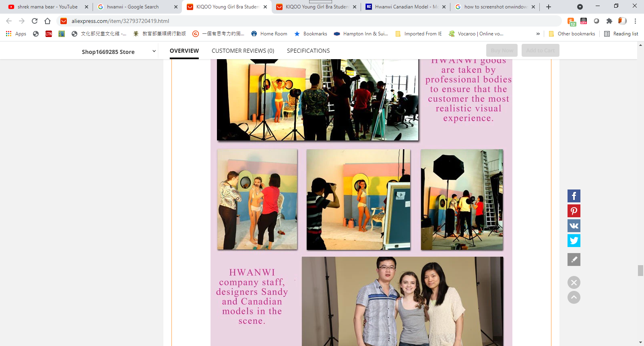Image resolution: width=644 pixels, height=346 pixels.
Task: Tweet this page with Twitter icon
Action: coord(574,241)
